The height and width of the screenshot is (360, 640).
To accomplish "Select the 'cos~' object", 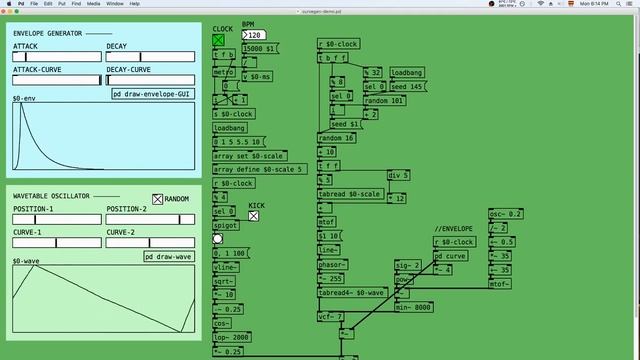I will click(x=222, y=323).
